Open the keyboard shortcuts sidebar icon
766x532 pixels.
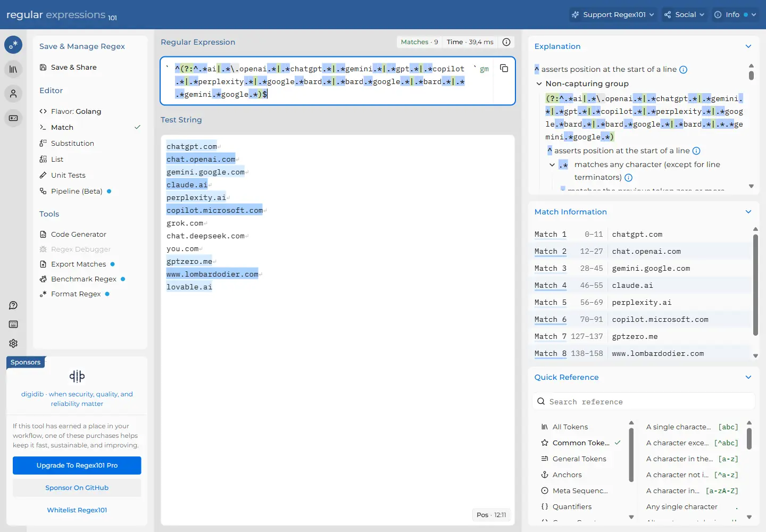pos(13,325)
